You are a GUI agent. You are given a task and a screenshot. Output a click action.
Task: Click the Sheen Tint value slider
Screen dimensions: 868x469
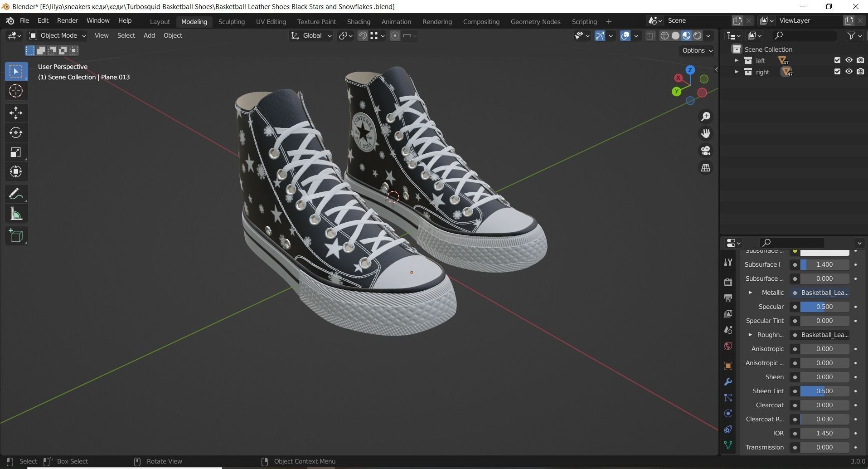[824, 391]
